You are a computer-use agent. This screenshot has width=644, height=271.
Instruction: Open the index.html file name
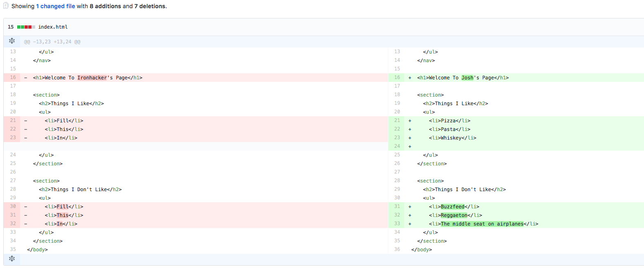[x=53, y=27]
